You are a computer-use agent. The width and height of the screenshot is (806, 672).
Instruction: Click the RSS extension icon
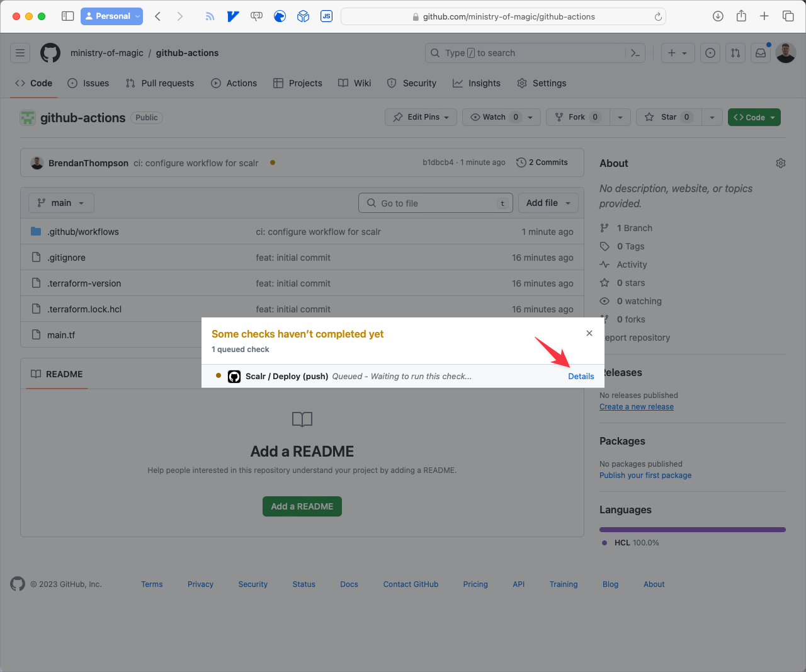pos(210,16)
